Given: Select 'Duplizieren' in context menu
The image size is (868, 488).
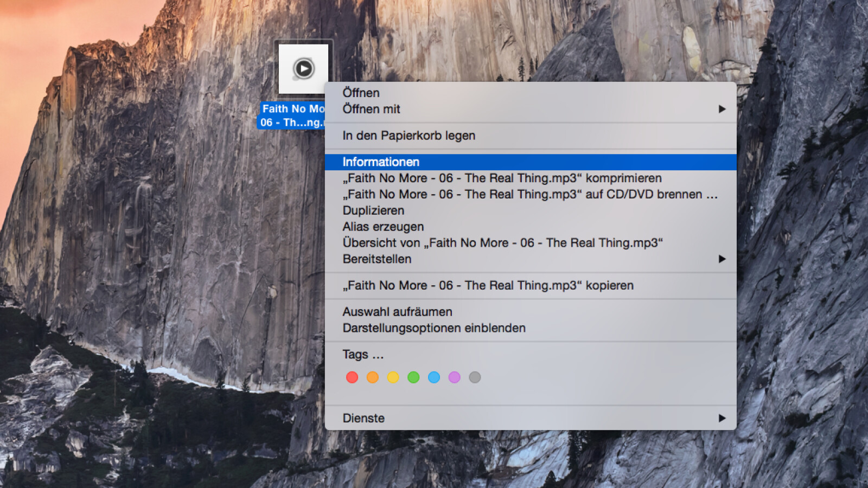Looking at the screenshot, I should (x=373, y=210).
